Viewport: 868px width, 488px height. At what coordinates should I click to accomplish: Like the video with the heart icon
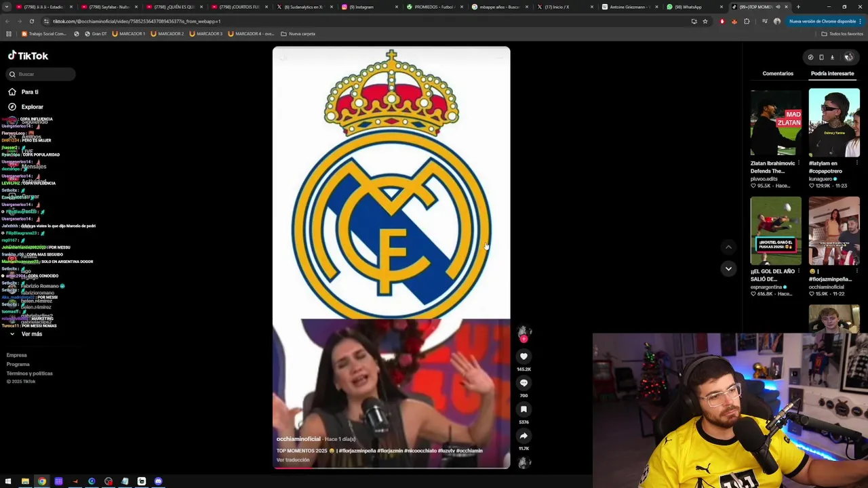[524, 357]
